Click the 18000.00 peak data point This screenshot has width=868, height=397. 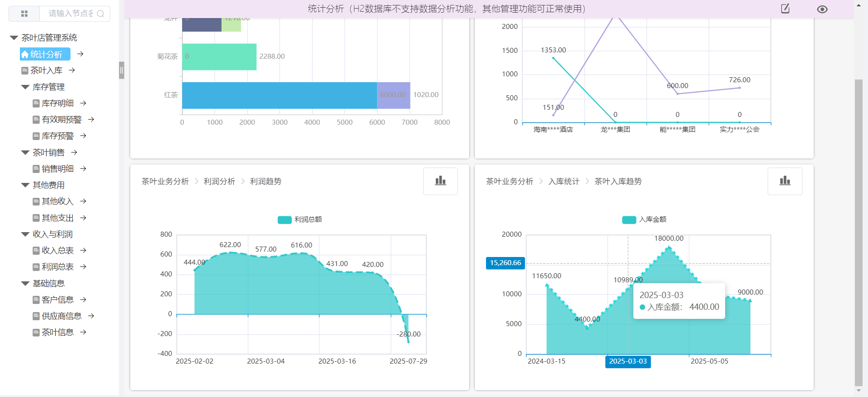669,247
